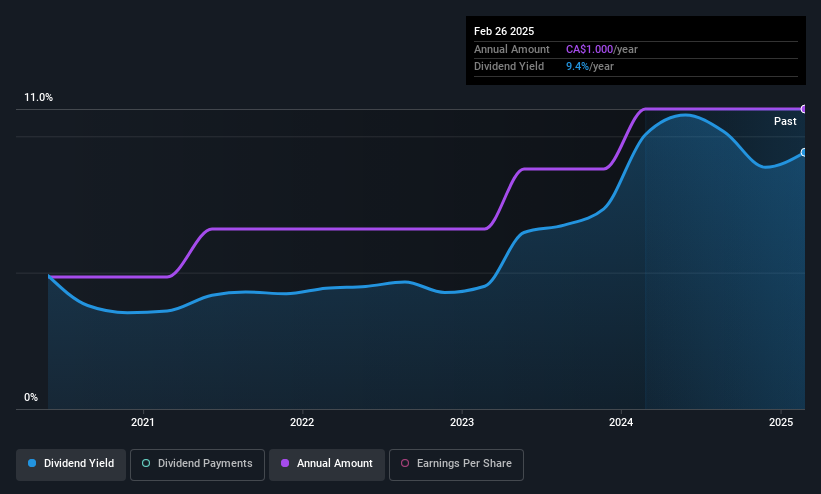Click the purple Annual Amount legend dot
821x494 pixels.
[x=285, y=463]
